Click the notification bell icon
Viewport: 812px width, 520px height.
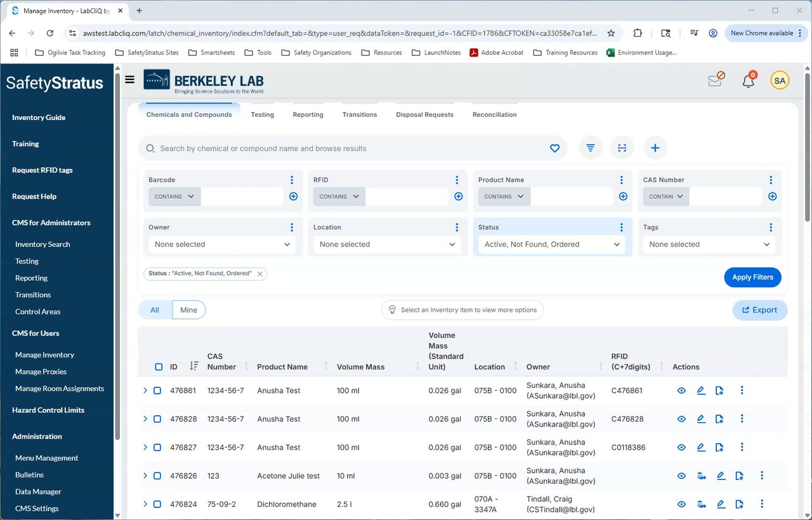pyautogui.click(x=749, y=81)
